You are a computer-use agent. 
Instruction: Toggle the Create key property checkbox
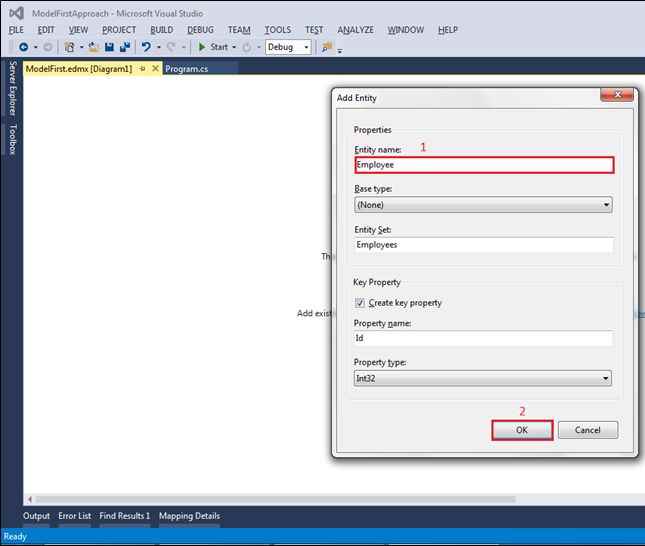(360, 303)
